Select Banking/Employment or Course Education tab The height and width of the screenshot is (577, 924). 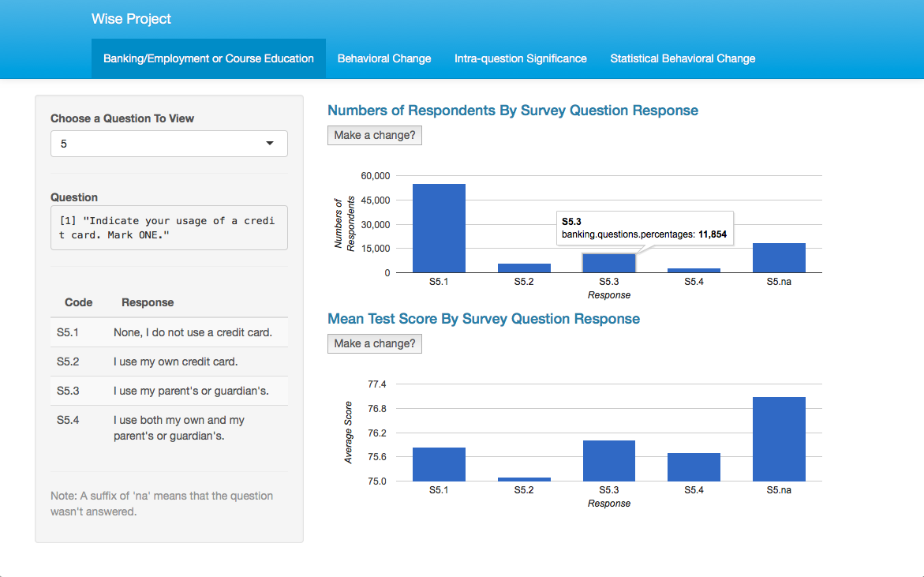[x=208, y=58]
